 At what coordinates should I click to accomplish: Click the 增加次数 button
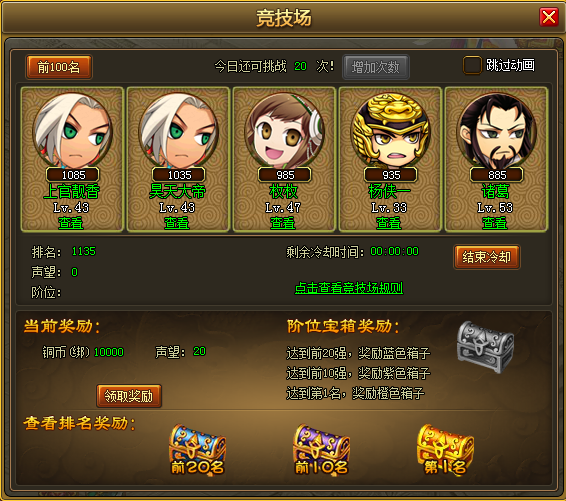click(376, 67)
